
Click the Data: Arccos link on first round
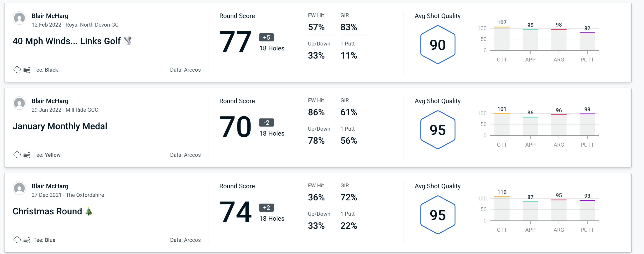[185, 69]
